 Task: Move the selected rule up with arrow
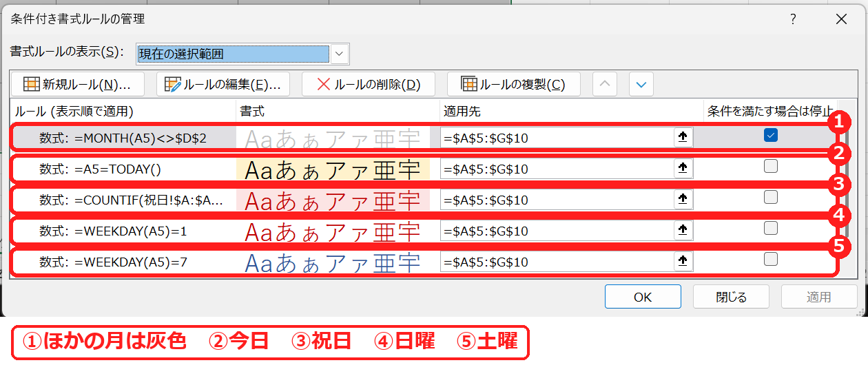pos(605,84)
